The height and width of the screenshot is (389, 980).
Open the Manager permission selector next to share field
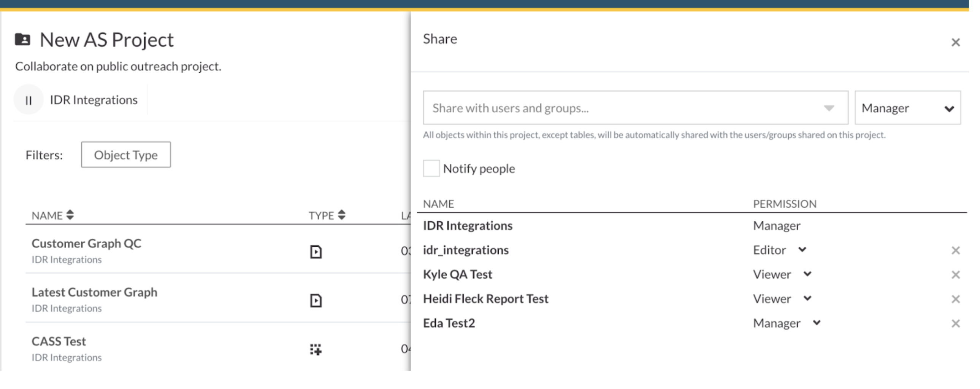pyautogui.click(x=907, y=108)
